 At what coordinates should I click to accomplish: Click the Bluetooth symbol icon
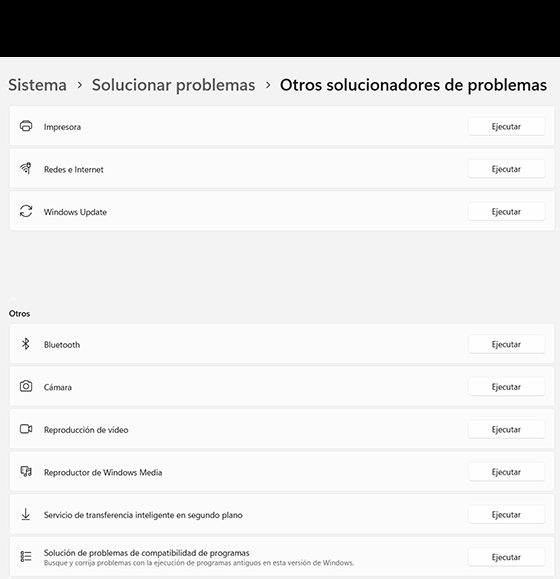click(25, 344)
